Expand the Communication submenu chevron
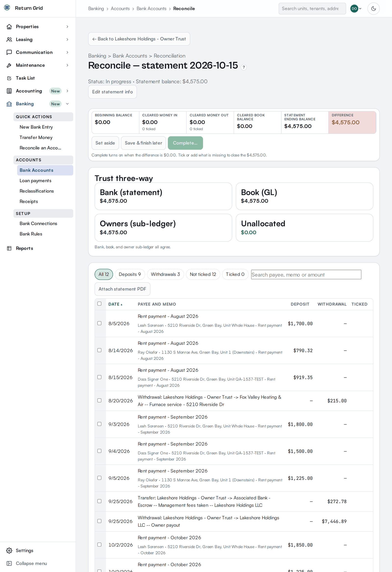Viewport: 392px width, 572px height. click(x=67, y=52)
